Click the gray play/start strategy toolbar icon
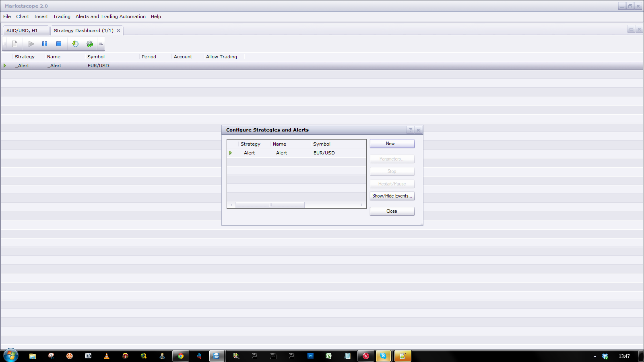Viewport: 644px width, 362px height. coord(31,44)
